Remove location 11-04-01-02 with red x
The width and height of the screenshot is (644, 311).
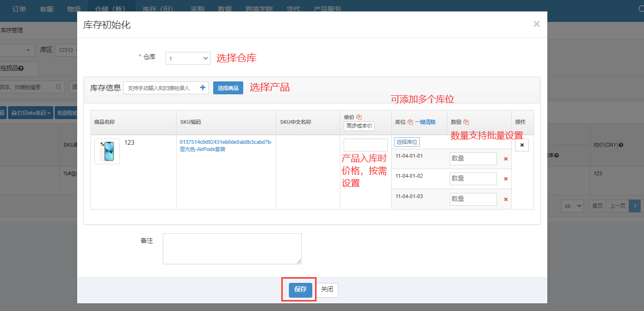[505, 179]
